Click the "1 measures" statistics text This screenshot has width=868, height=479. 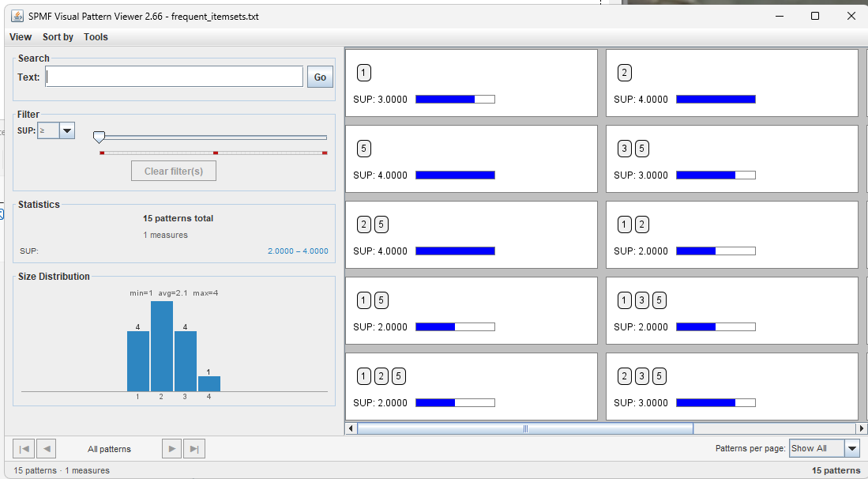pyautogui.click(x=166, y=235)
